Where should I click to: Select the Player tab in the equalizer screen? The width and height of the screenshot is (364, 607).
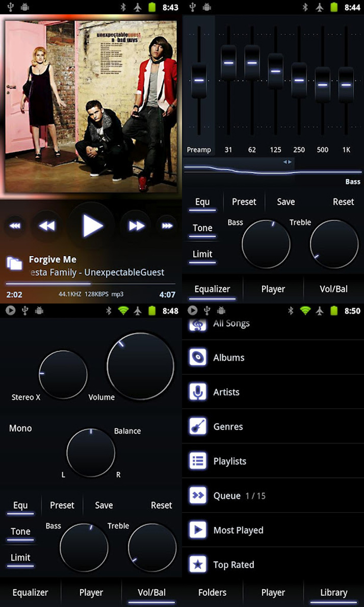click(x=273, y=289)
